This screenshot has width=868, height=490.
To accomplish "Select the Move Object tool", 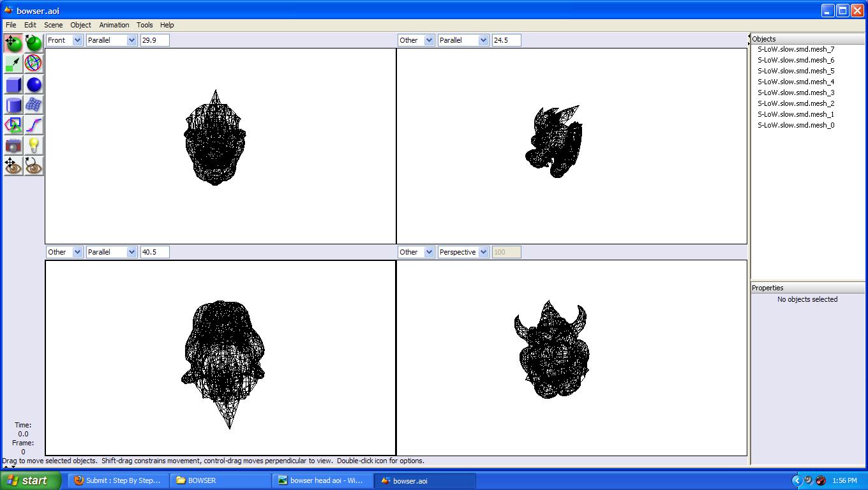I will pyautogui.click(x=13, y=43).
